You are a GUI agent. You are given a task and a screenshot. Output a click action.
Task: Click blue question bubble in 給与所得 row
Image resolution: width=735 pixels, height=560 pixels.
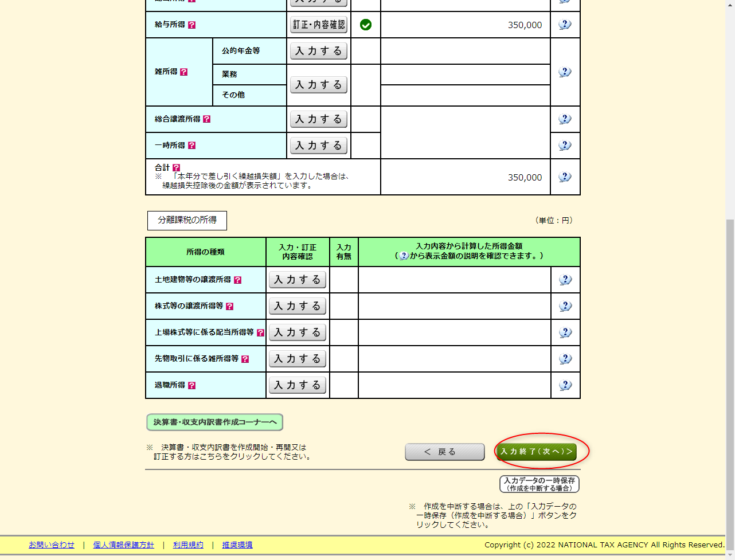click(565, 25)
